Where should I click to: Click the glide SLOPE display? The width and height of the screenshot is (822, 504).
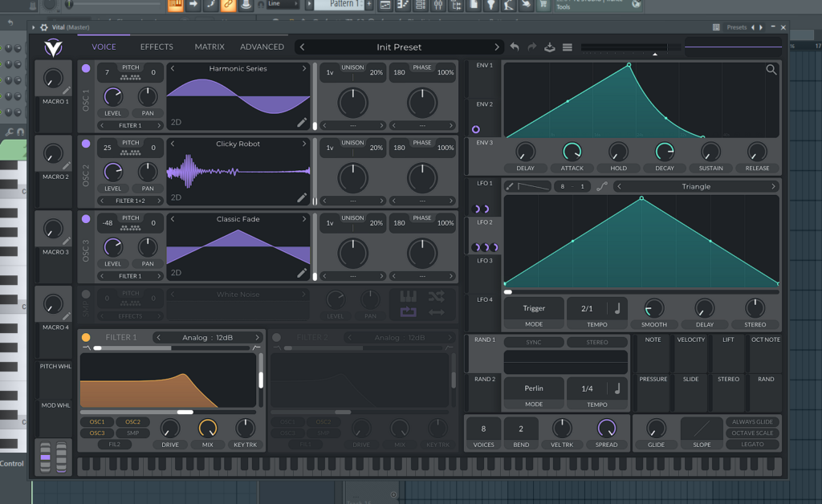coord(702,429)
